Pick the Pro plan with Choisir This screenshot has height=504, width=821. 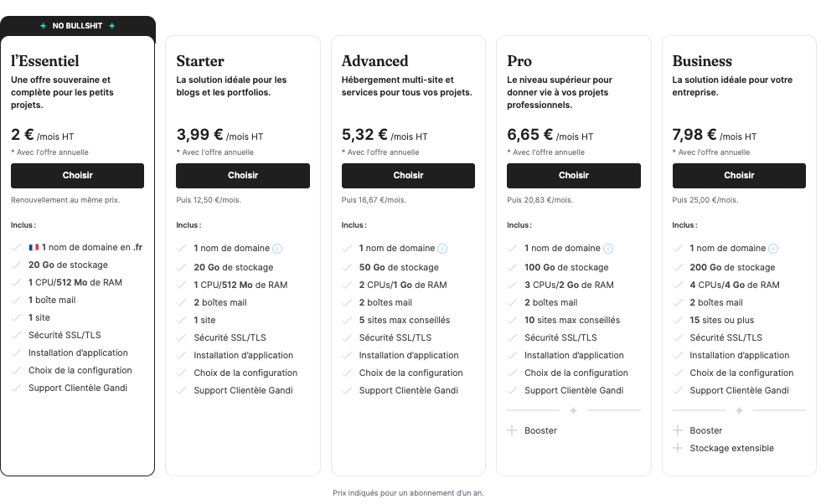point(574,176)
